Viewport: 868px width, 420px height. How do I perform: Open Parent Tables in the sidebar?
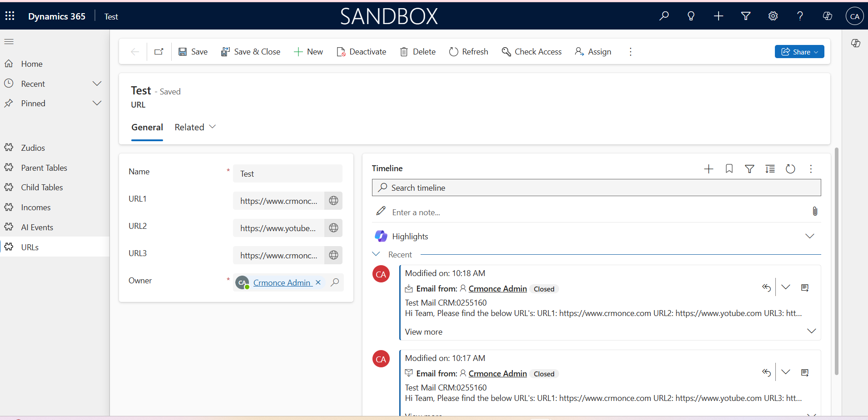click(44, 168)
